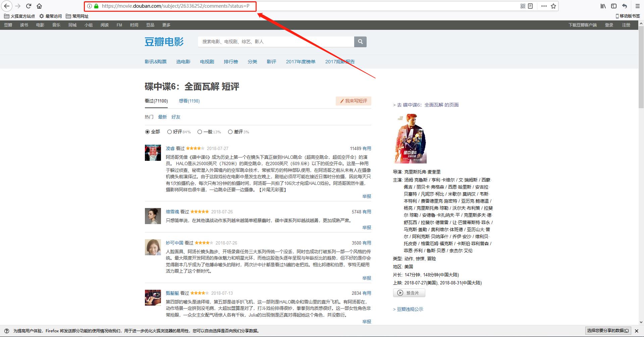
Task: Click 选择您要分享的数据 button
Action: (608, 331)
